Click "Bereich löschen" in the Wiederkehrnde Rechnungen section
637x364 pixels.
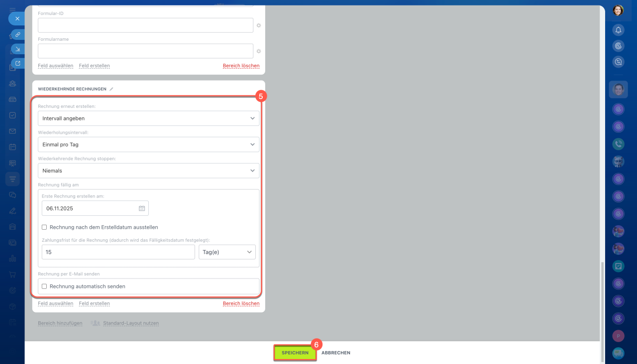click(x=241, y=303)
